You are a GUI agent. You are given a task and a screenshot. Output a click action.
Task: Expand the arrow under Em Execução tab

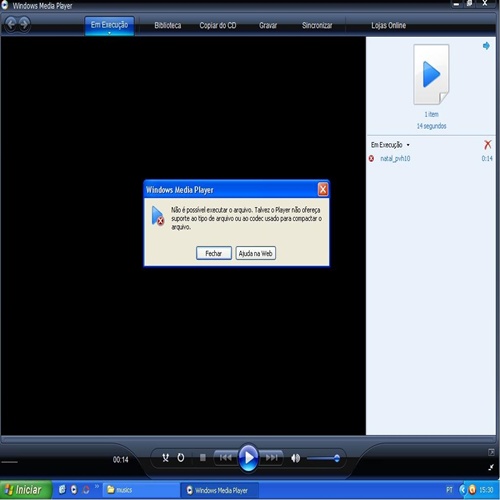click(109, 33)
